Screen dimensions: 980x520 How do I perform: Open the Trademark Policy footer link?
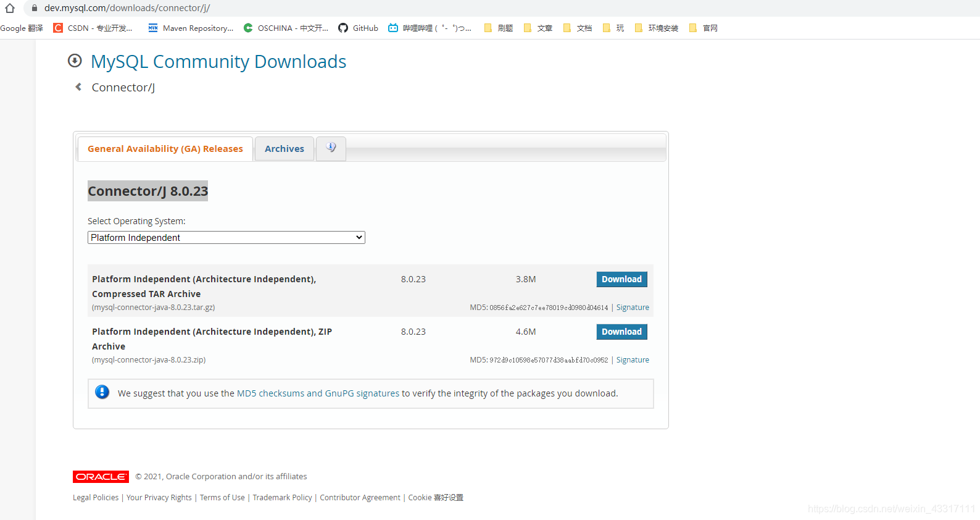pos(282,498)
